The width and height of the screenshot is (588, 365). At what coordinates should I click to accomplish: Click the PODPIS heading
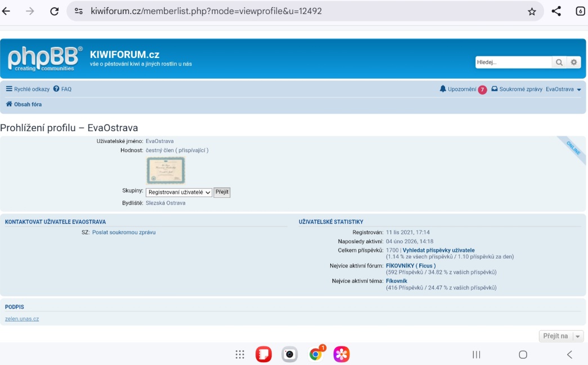14,307
